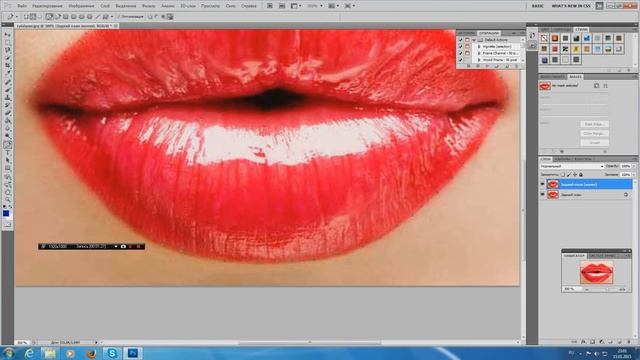The height and width of the screenshot is (360, 640).
Task: Click the Invert button in Masks panel
Action: 594,143
